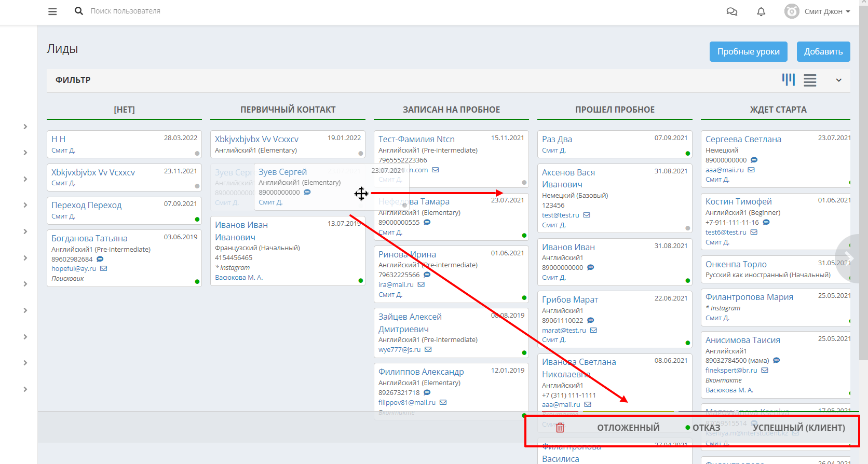Screen dimensions: 868x464
Task: Click email icon next to hopeful@ay.ru
Action: pyautogui.click(x=104, y=268)
